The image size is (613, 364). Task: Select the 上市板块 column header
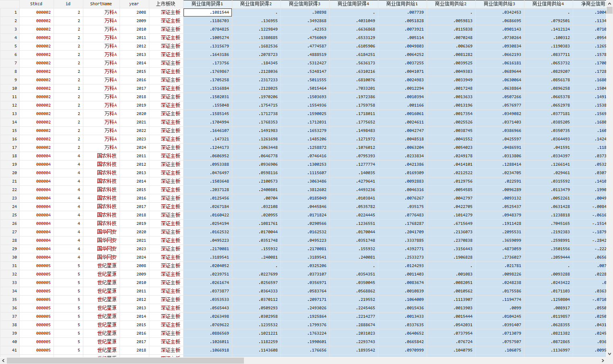166,4
